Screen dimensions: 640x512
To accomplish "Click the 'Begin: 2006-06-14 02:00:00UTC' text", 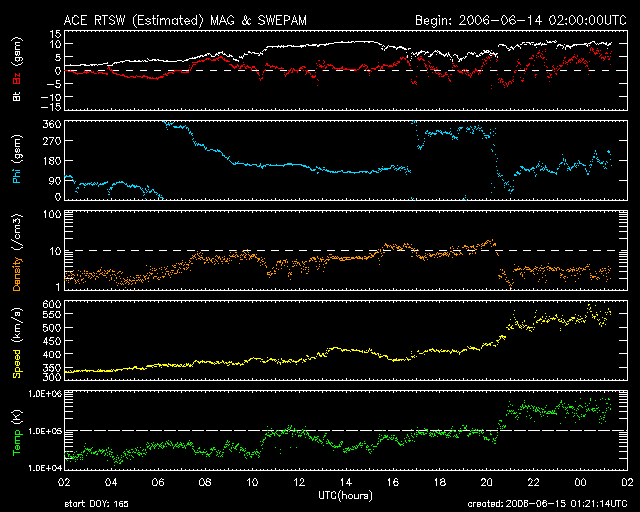I will pos(521,20).
